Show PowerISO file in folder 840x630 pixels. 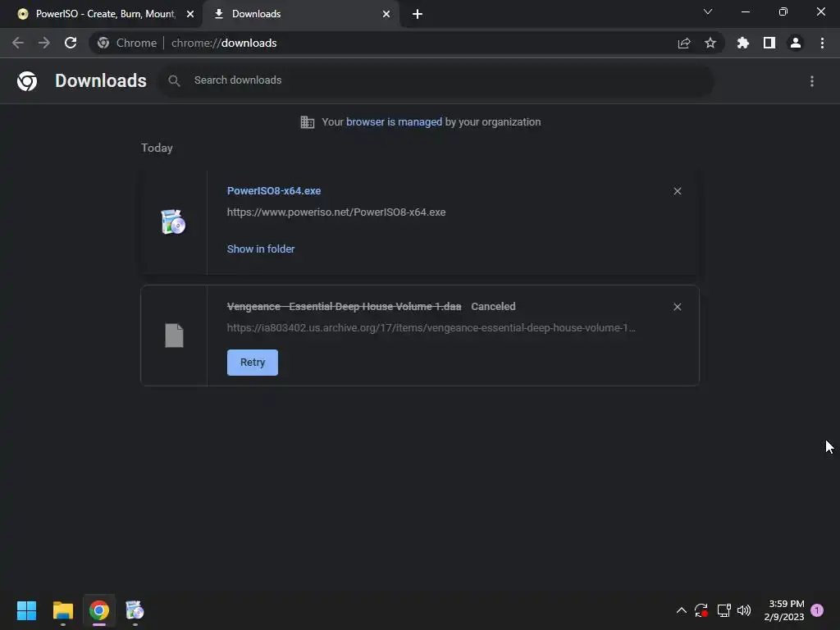[x=261, y=249]
